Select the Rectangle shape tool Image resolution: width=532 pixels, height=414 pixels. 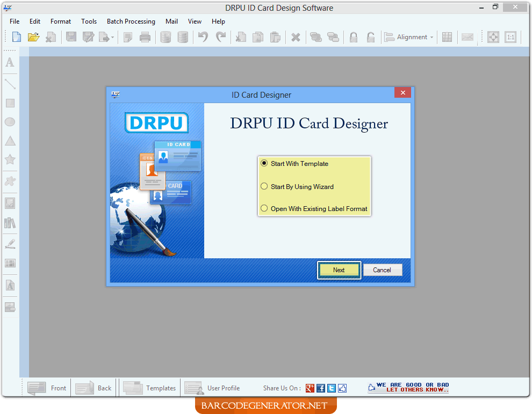point(10,103)
